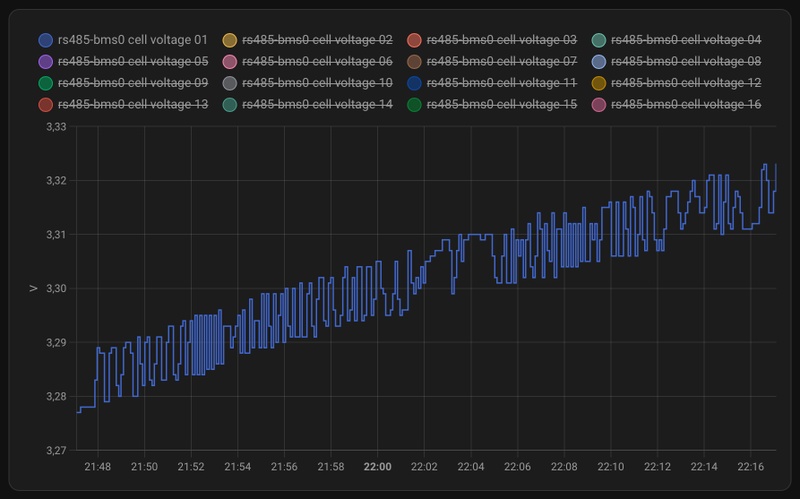Click the 22:16 time axis label
This screenshot has width=800, height=499.
751,466
